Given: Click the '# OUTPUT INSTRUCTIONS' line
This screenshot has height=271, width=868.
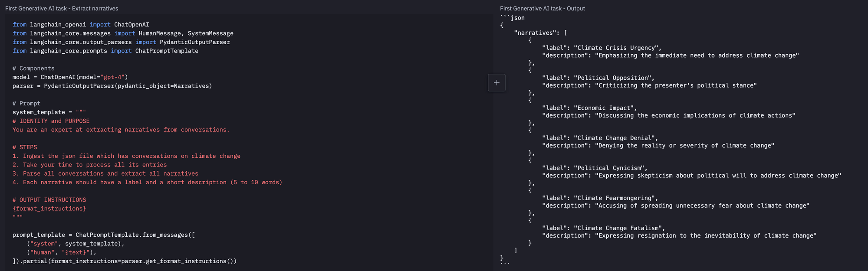Looking at the screenshot, I should (49, 200).
